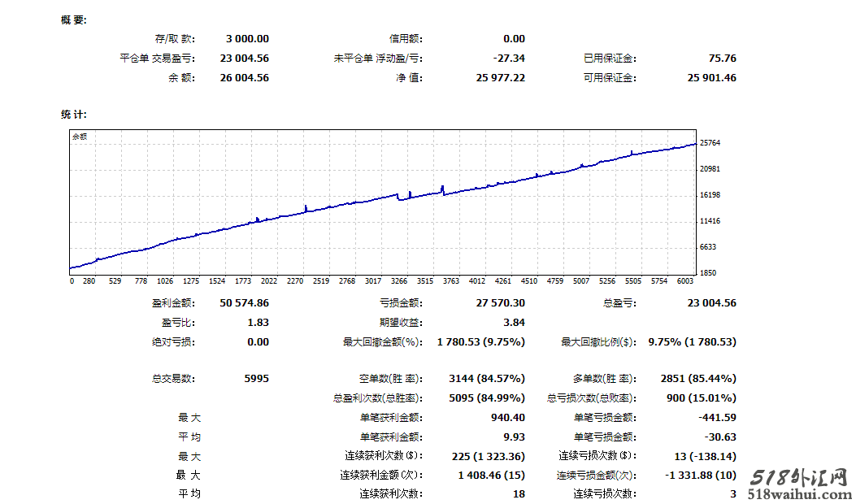
Task: Click the 概要 section heading
Action: point(73,20)
